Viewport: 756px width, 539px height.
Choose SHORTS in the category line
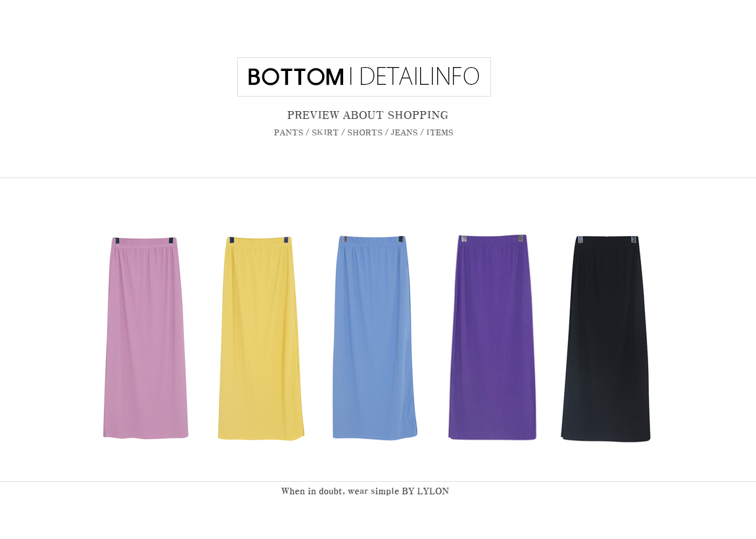[364, 133]
